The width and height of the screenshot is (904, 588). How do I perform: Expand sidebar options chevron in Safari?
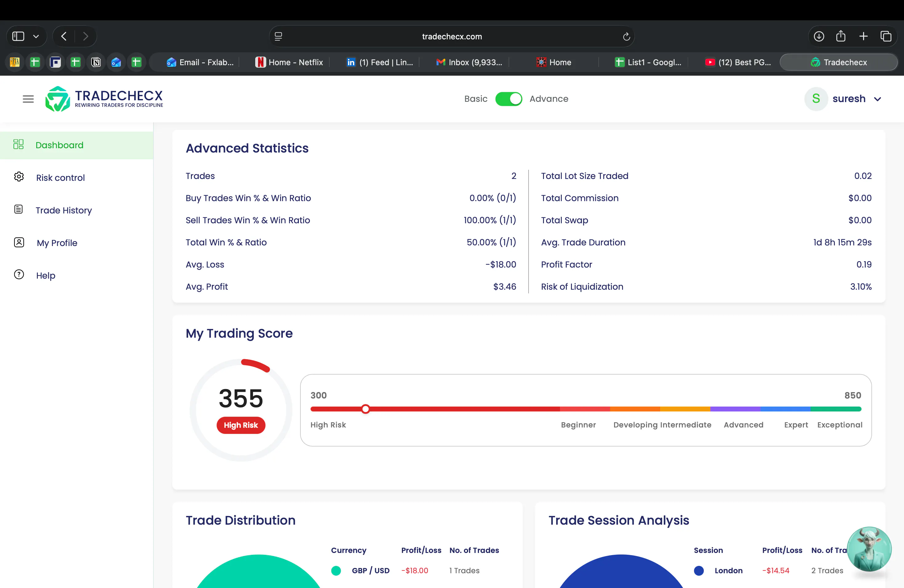pyautogui.click(x=36, y=37)
